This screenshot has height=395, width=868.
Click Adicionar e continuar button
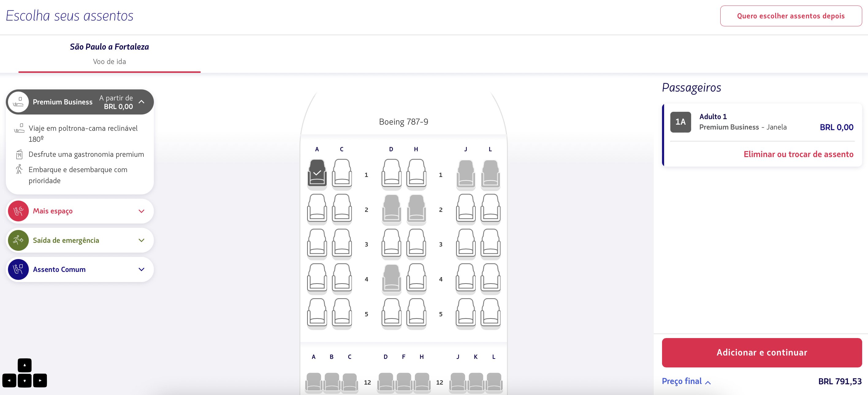(762, 352)
